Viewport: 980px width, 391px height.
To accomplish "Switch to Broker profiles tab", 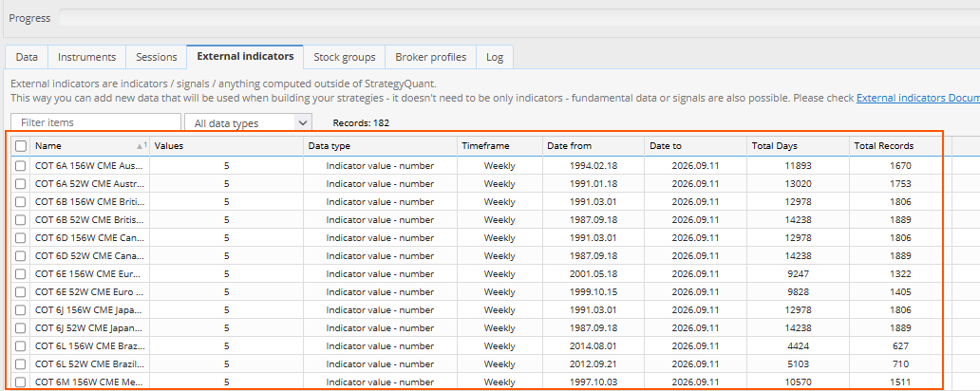I will pos(430,57).
